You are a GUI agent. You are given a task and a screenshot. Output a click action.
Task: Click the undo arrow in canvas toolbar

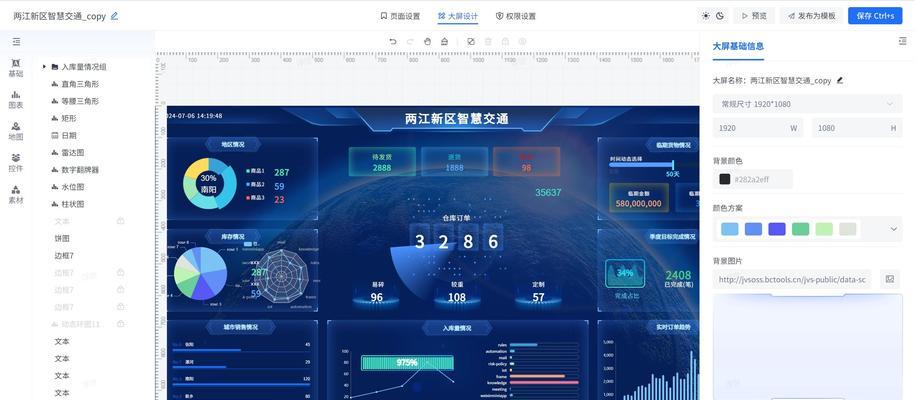(x=393, y=41)
